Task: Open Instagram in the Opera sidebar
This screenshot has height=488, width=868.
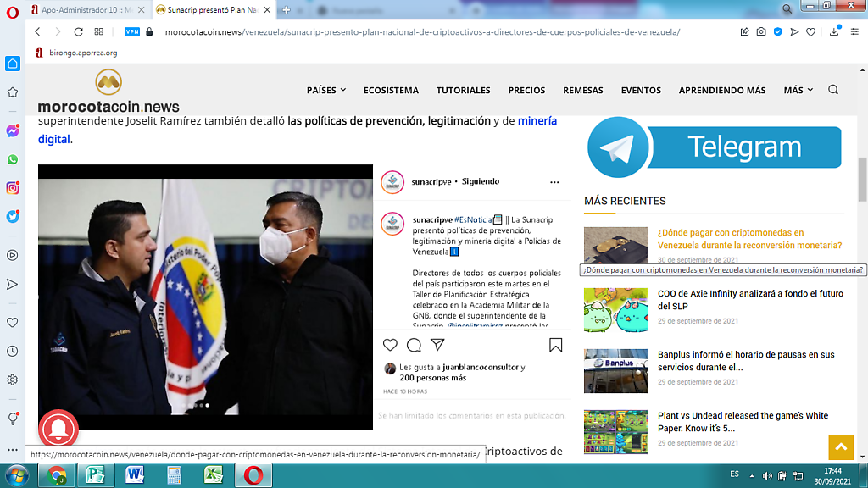Action: [13, 188]
